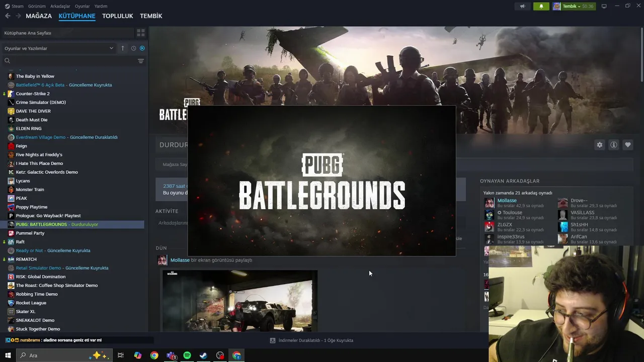
Task: Open the Yardım menu
Action: click(x=101, y=6)
